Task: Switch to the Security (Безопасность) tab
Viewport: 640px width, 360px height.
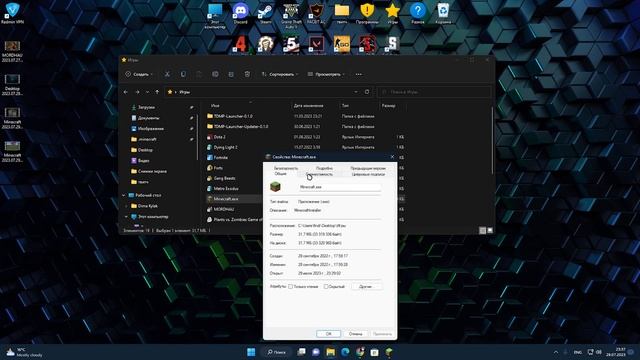Action: 286,168
